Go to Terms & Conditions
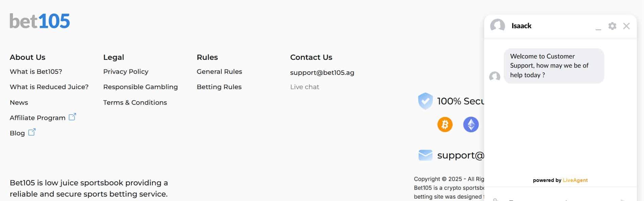 tap(135, 103)
